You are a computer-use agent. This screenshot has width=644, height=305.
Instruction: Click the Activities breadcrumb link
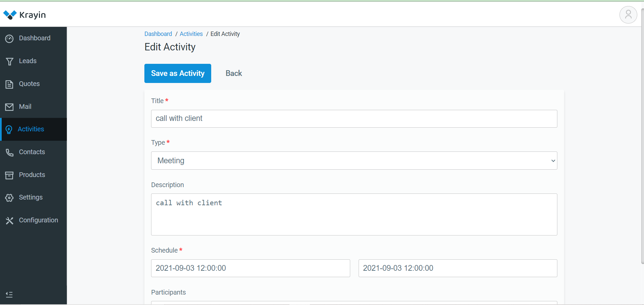tap(191, 34)
